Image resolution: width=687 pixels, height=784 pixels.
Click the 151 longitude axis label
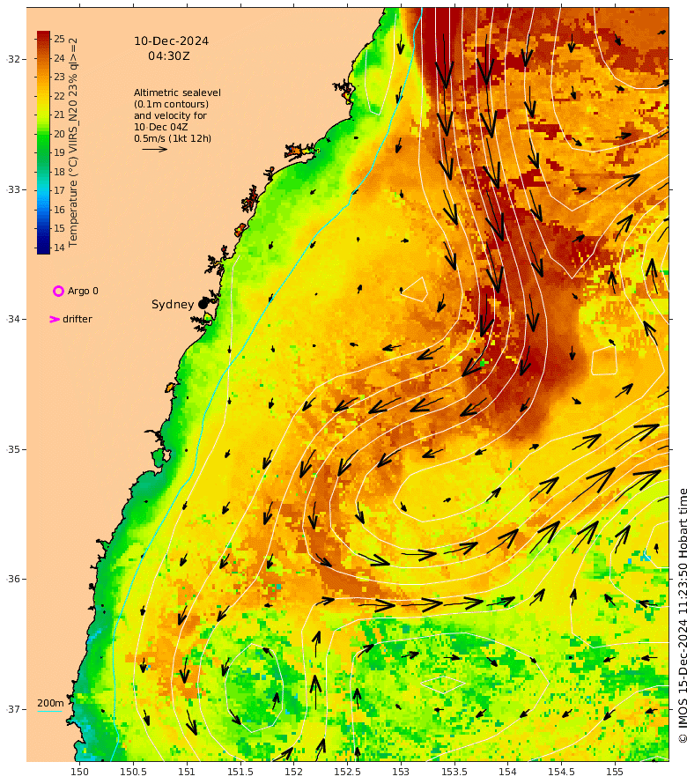pos(187,772)
